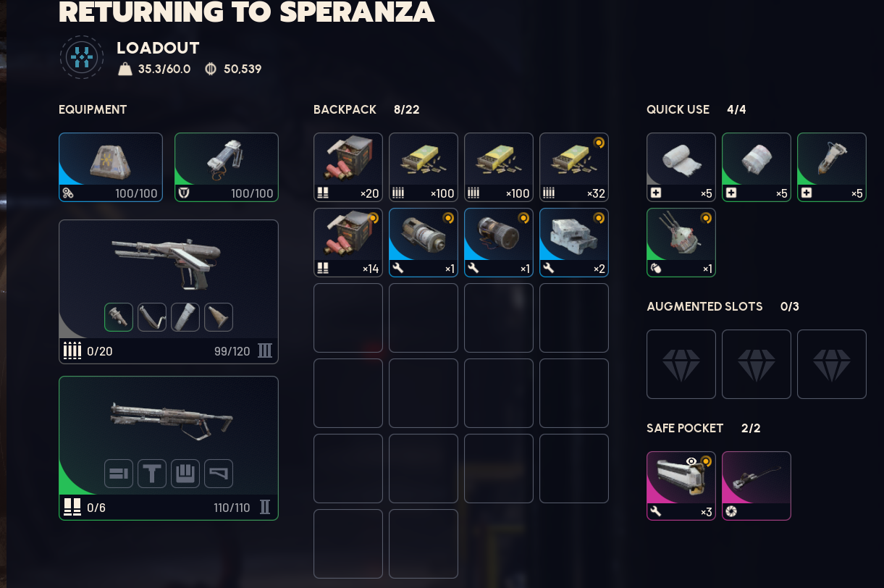Select the pink safe pocket weapon attachment
The image size is (884, 588).
coord(757,486)
